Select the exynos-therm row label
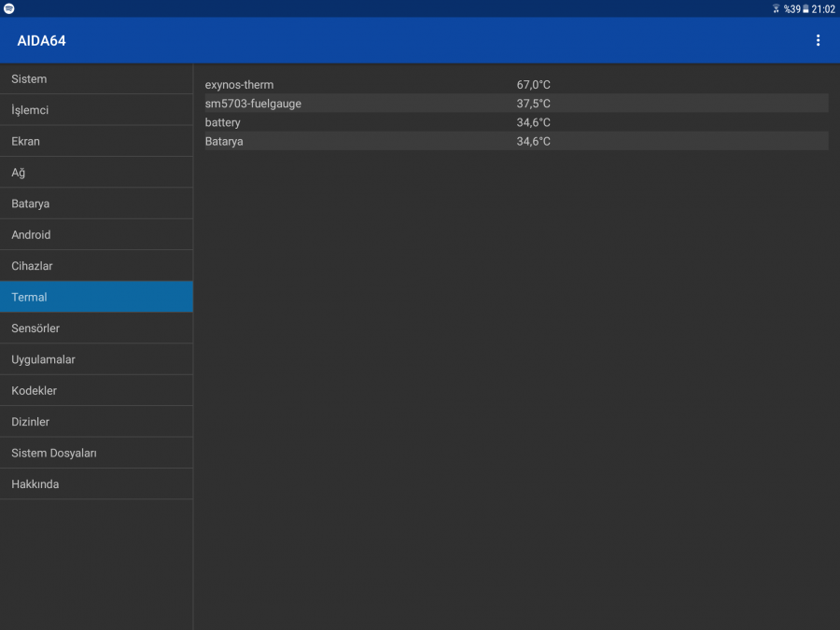 click(x=239, y=85)
